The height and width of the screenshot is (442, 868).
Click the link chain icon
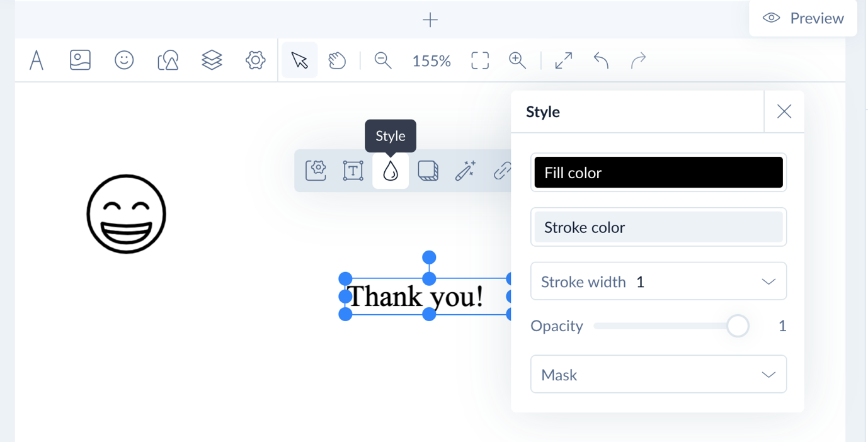(502, 171)
